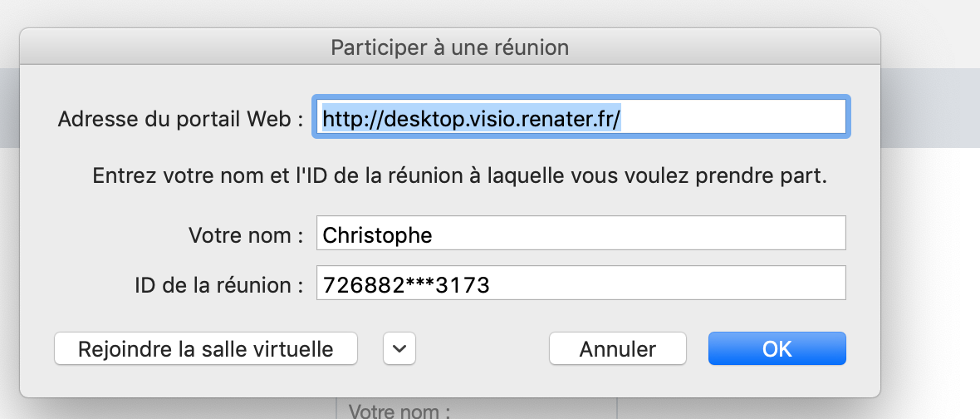Focus the Adresse du portail Web field
The image size is (980, 419).
tap(581, 117)
